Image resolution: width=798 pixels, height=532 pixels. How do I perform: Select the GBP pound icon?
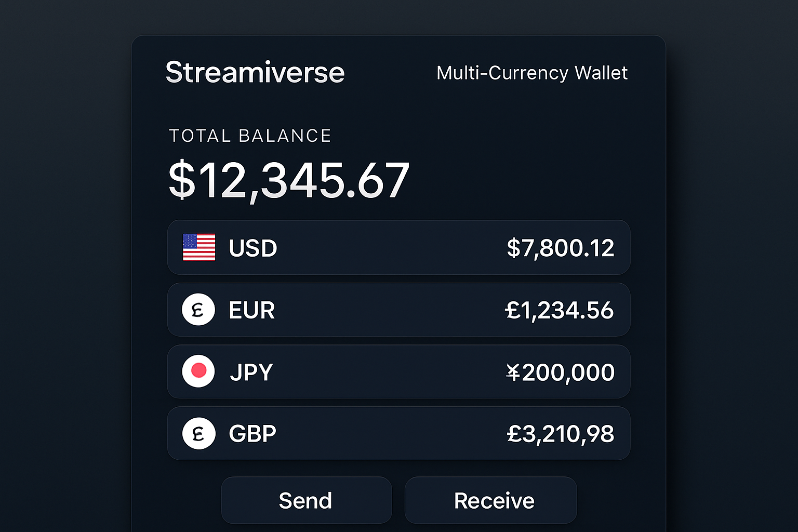click(198, 433)
